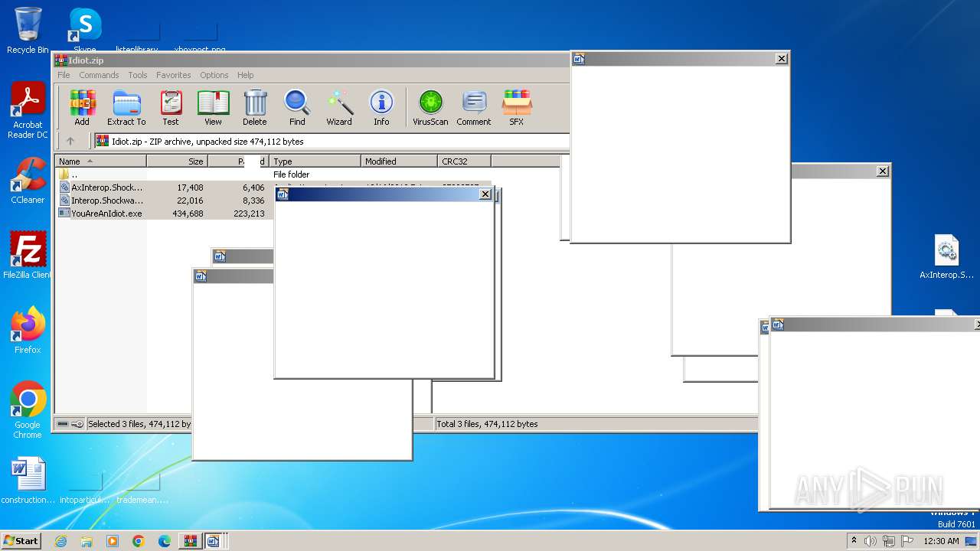Sort by the Size column header
The width and height of the screenshot is (980, 551).
tap(177, 161)
